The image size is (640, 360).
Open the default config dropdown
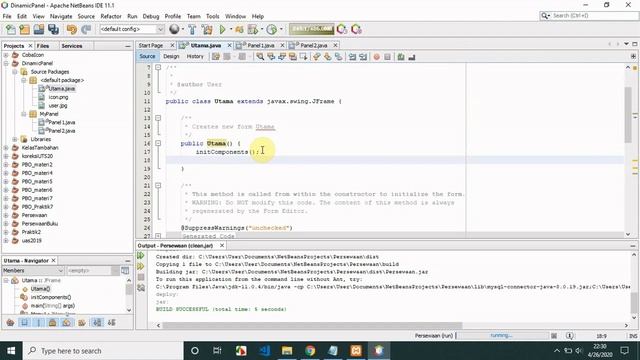(131, 29)
